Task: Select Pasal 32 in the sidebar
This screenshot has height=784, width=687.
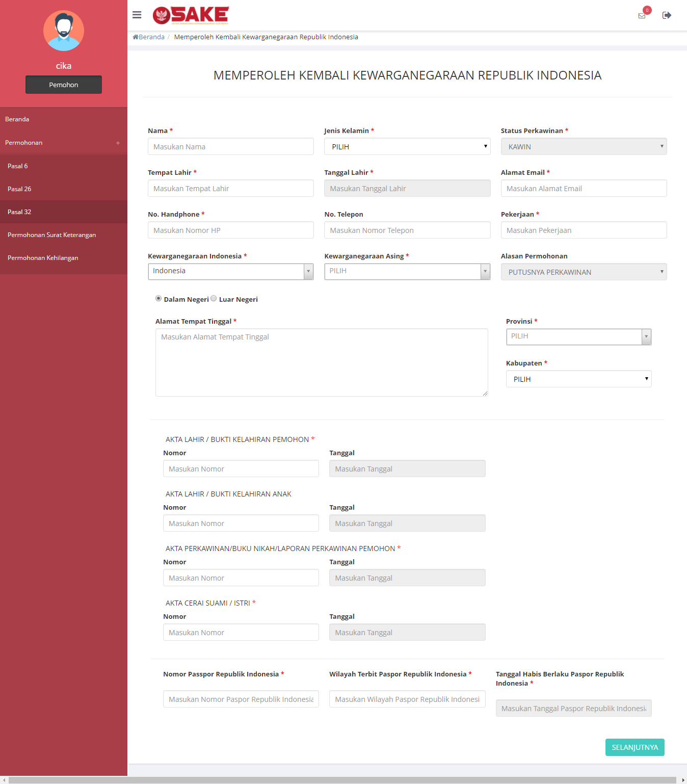Action: pos(64,212)
